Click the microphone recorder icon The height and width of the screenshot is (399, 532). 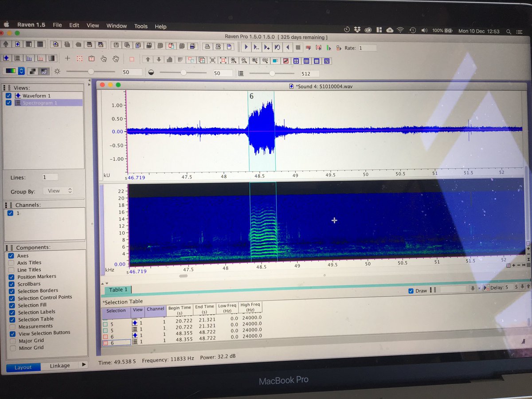(x=6, y=44)
